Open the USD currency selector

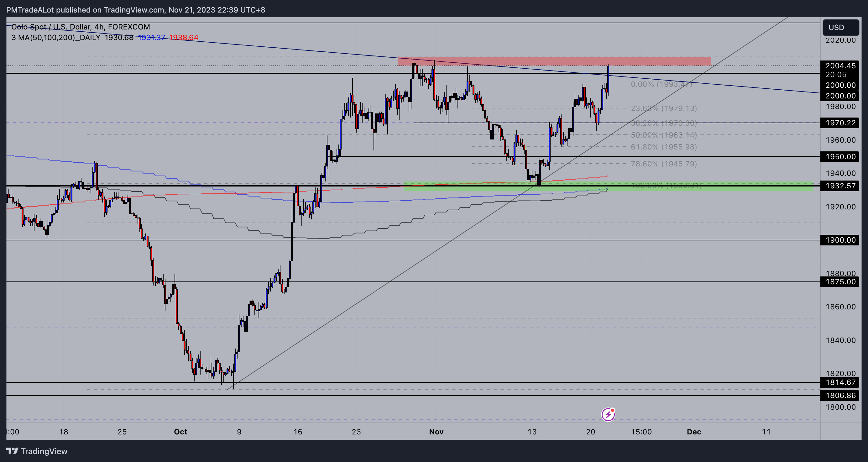(841, 27)
